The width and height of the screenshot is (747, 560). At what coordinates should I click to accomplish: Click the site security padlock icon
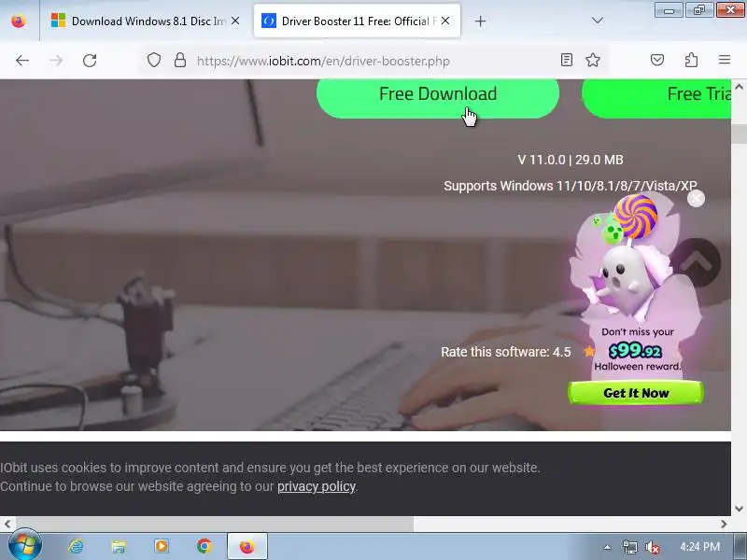coord(180,61)
